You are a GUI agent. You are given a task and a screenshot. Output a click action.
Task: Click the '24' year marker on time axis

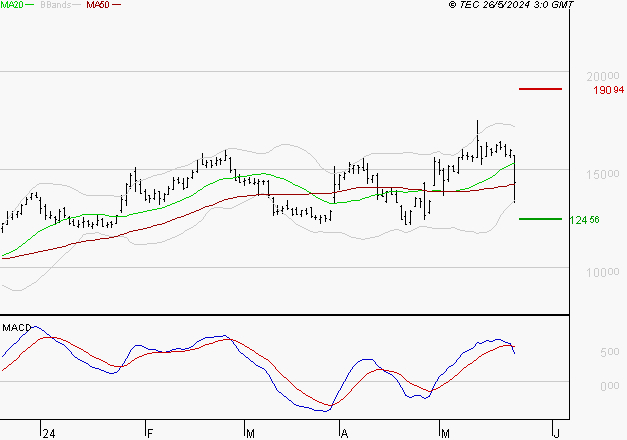point(49,434)
